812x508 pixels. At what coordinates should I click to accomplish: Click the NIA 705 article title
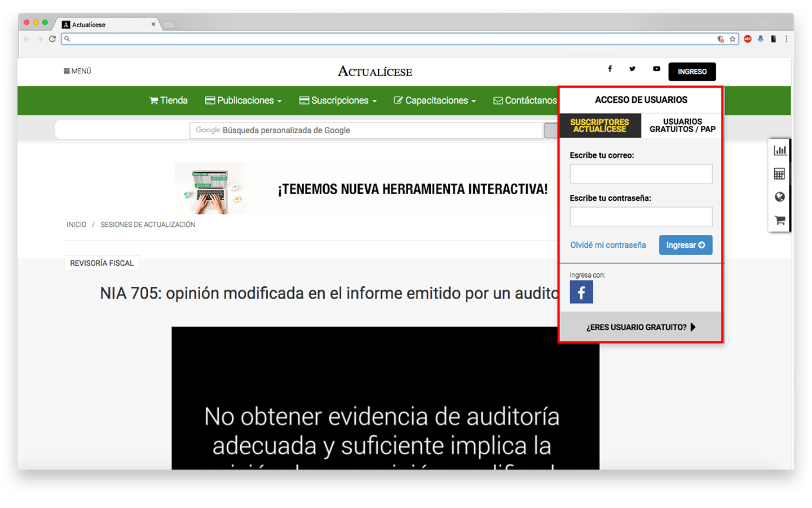pyautogui.click(x=329, y=294)
